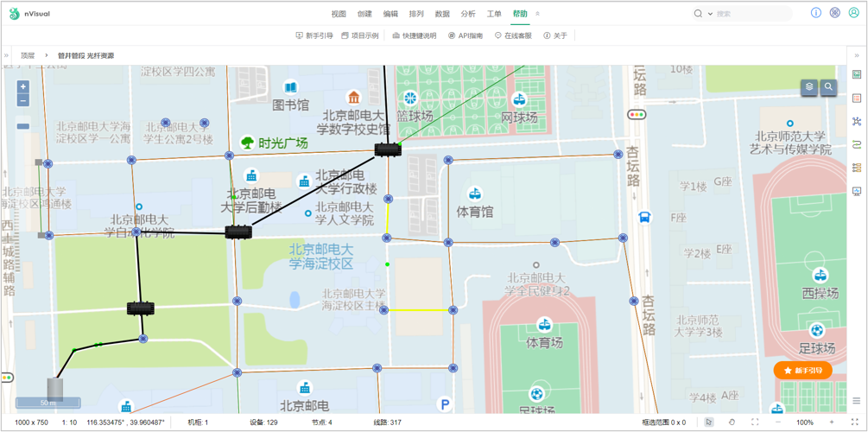Open the 工单 menu

point(494,14)
